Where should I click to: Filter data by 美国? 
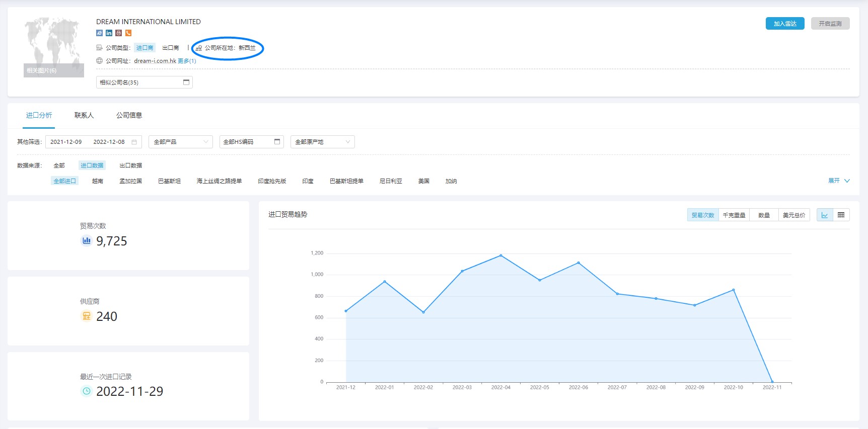pos(424,181)
